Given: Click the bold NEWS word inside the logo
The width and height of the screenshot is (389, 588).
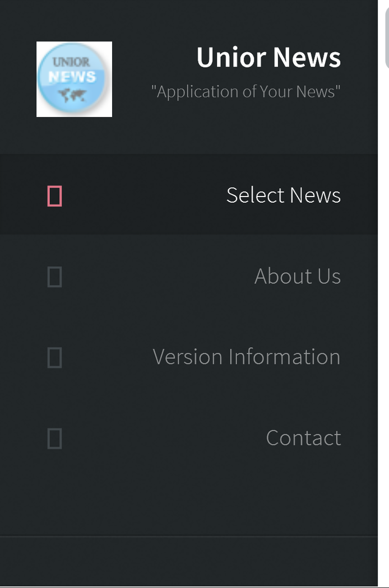Looking at the screenshot, I should (x=72, y=77).
